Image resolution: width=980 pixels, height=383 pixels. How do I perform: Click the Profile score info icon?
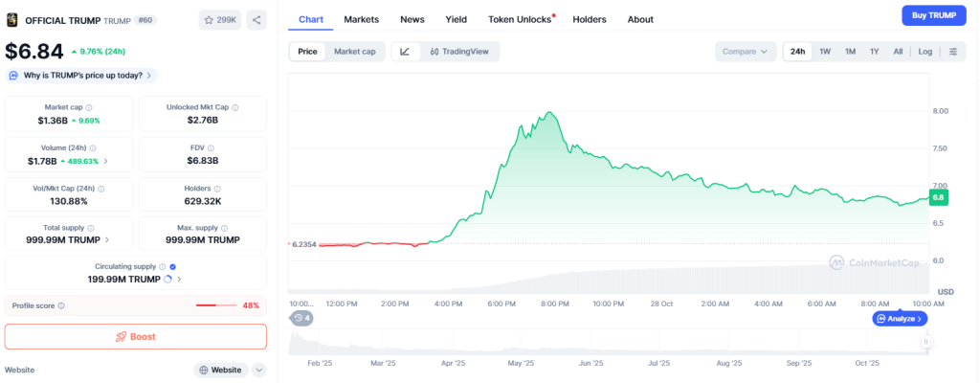(61, 305)
